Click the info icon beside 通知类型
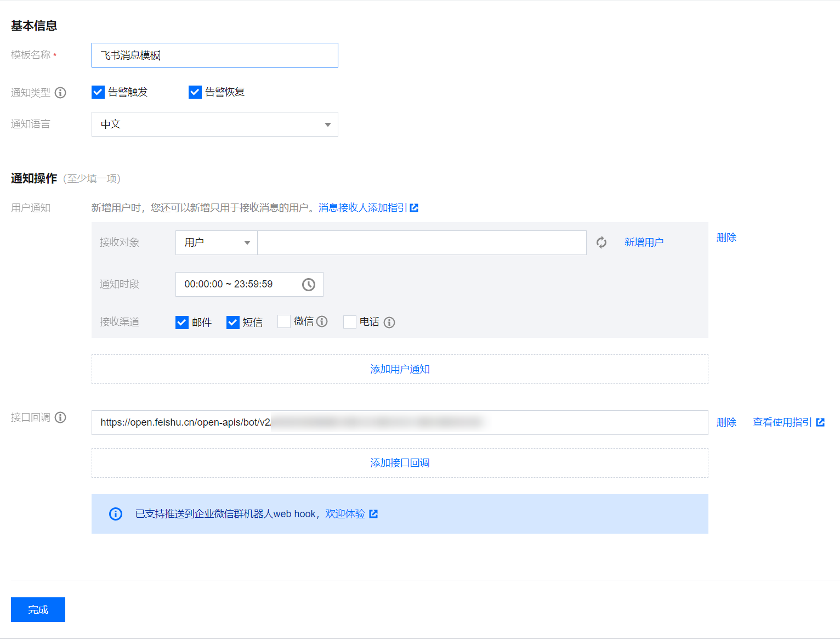The height and width of the screenshot is (639, 840). click(60, 93)
